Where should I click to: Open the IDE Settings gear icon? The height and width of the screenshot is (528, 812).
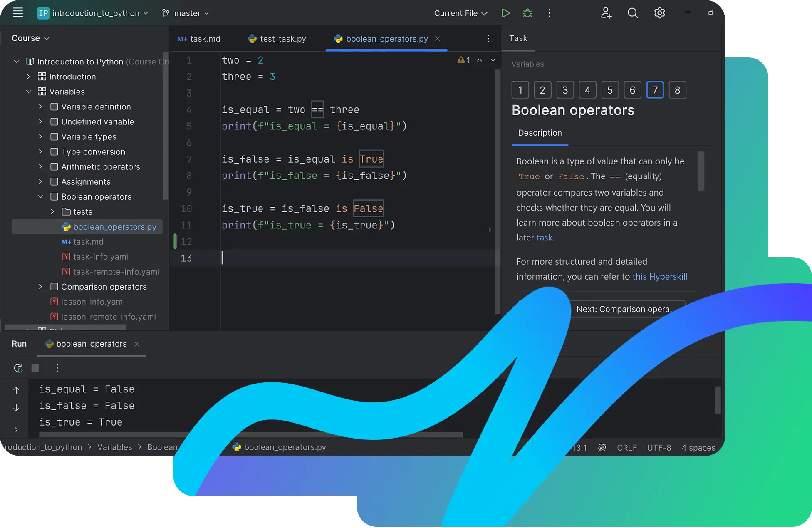[x=659, y=13]
